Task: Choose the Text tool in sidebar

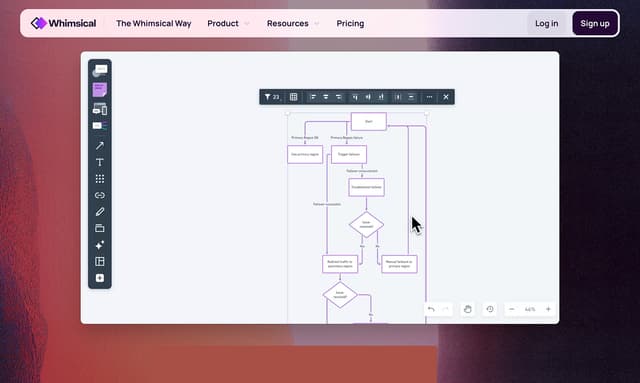Action: tap(100, 162)
